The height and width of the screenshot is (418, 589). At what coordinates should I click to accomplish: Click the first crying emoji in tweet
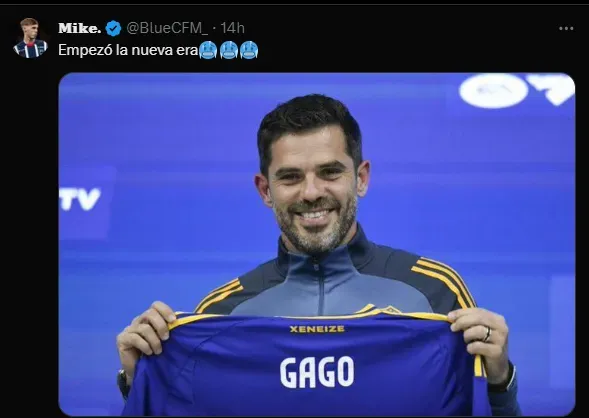coord(208,50)
